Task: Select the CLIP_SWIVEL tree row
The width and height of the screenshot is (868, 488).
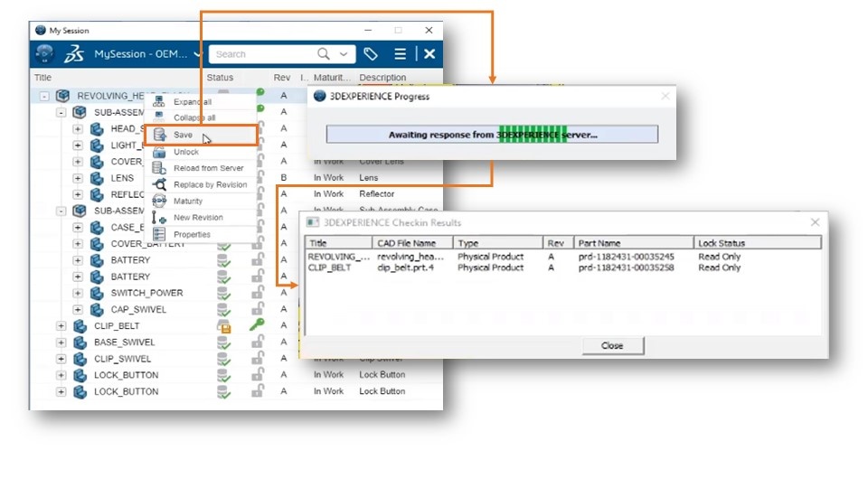Action: 236,359
